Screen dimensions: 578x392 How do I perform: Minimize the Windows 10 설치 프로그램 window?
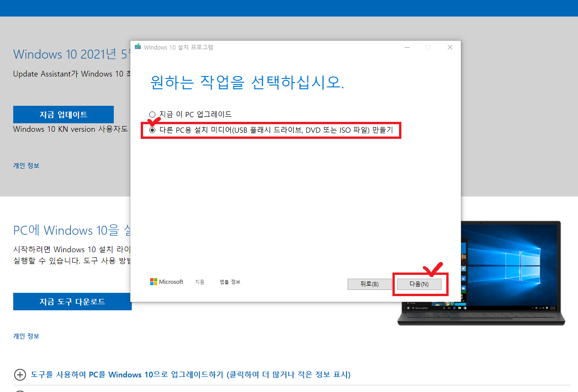(x=406, y=47)
